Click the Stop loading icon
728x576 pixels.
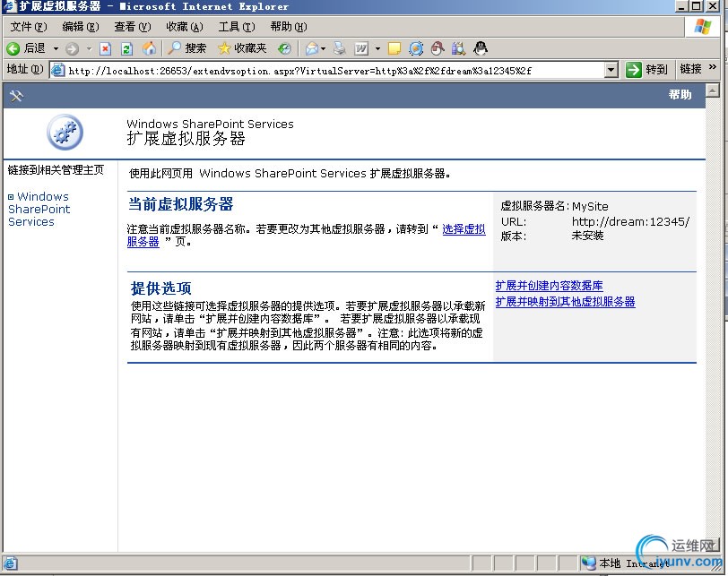(x=106, y=48)
